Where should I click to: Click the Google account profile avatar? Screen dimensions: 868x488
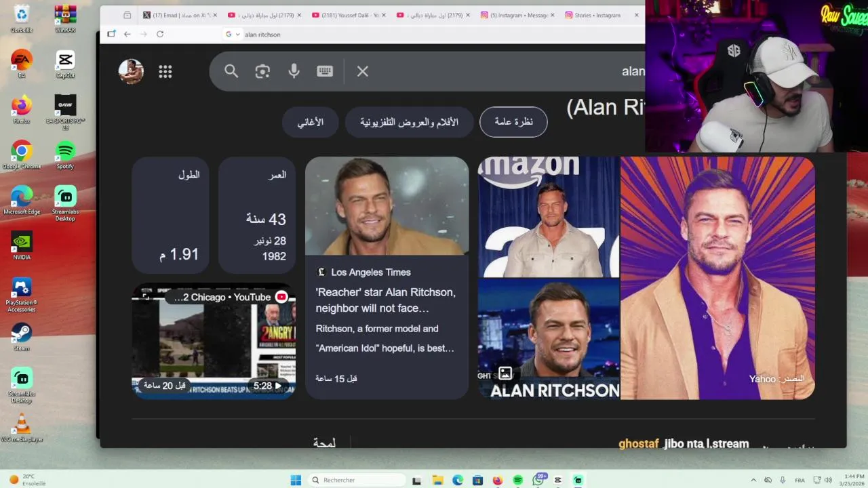[x=131, y=71]
